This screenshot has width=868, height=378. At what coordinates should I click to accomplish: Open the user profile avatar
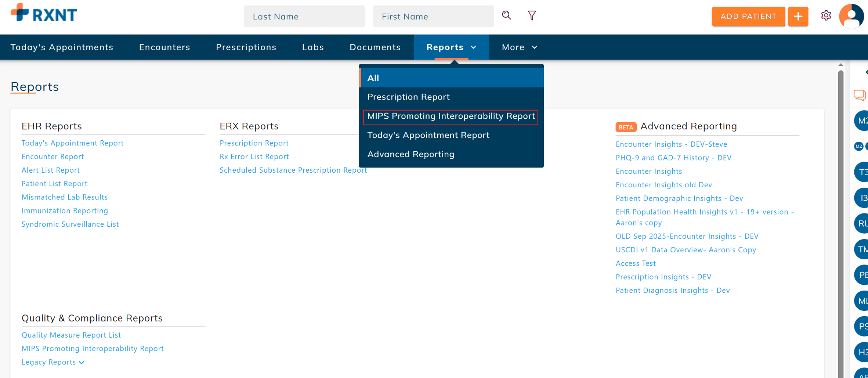tap(851, 16)
